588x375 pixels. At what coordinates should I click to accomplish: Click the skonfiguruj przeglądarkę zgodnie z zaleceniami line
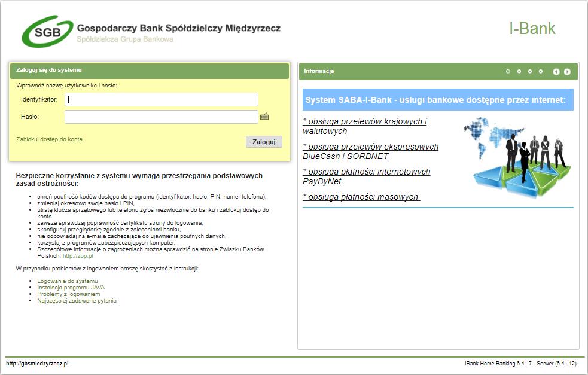pyautogui.click(x=109, y=230)
